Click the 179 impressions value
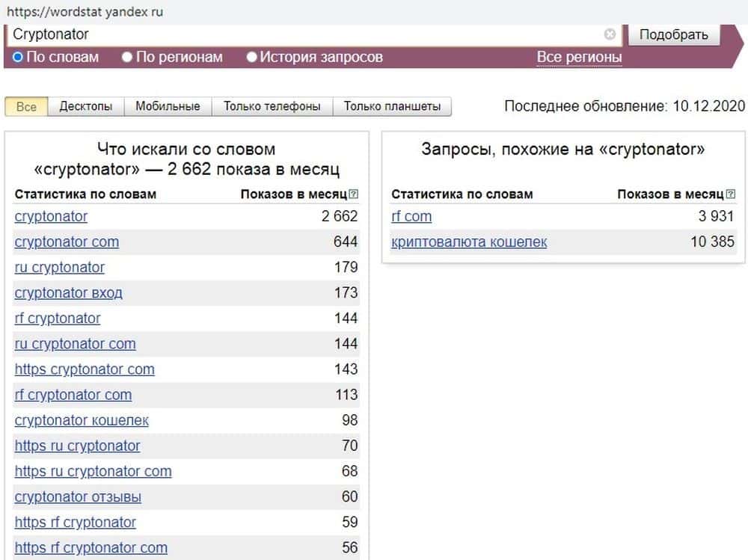748x560 pixels. 346,268
